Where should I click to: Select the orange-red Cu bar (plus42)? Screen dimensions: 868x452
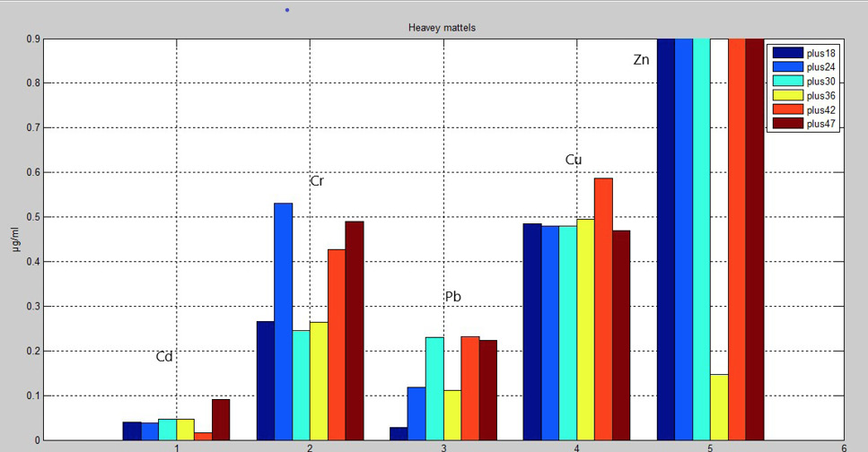(603, 309)
